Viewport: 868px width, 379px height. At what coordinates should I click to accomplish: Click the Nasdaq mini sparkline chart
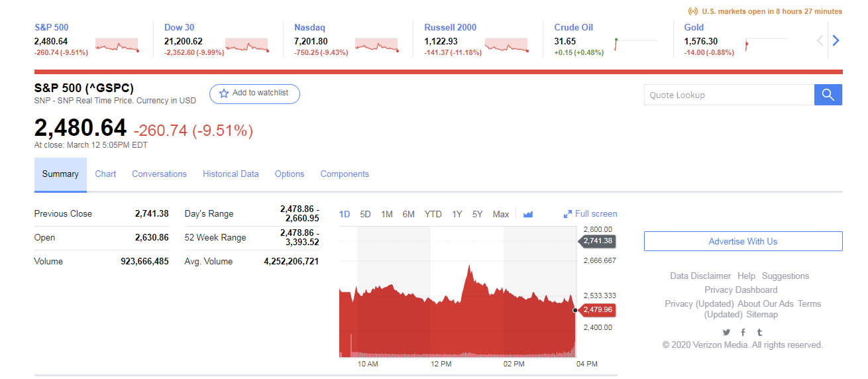coord(376,45)
